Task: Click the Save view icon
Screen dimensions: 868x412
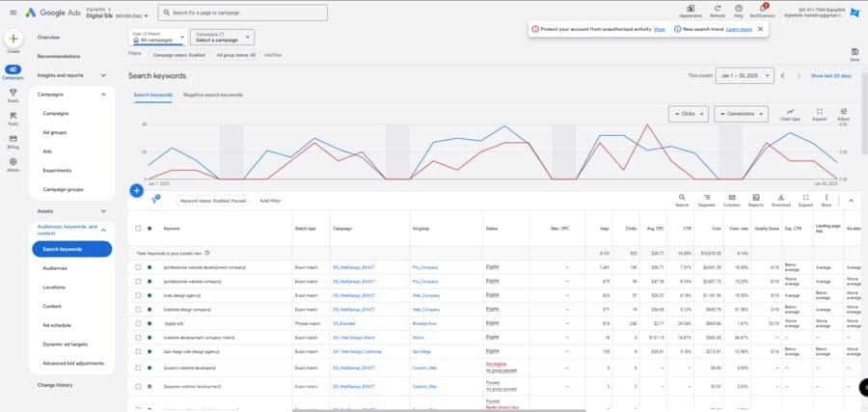Action: click(x=854, y=54)
